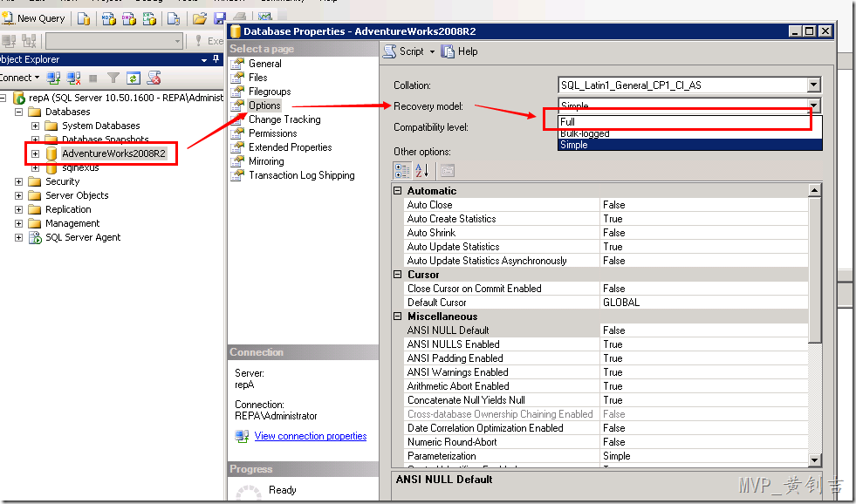
Task: Click the repA server icon
Action: (19, 99)
